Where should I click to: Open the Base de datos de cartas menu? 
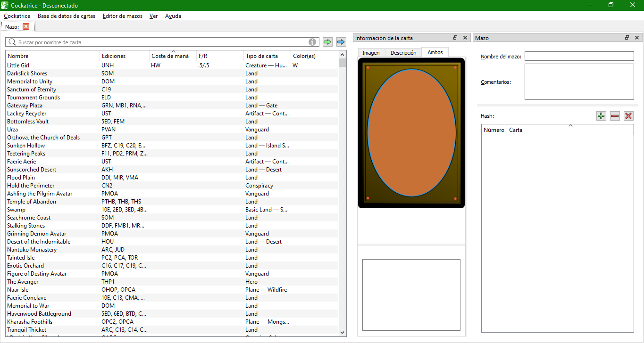click(67, 16)
